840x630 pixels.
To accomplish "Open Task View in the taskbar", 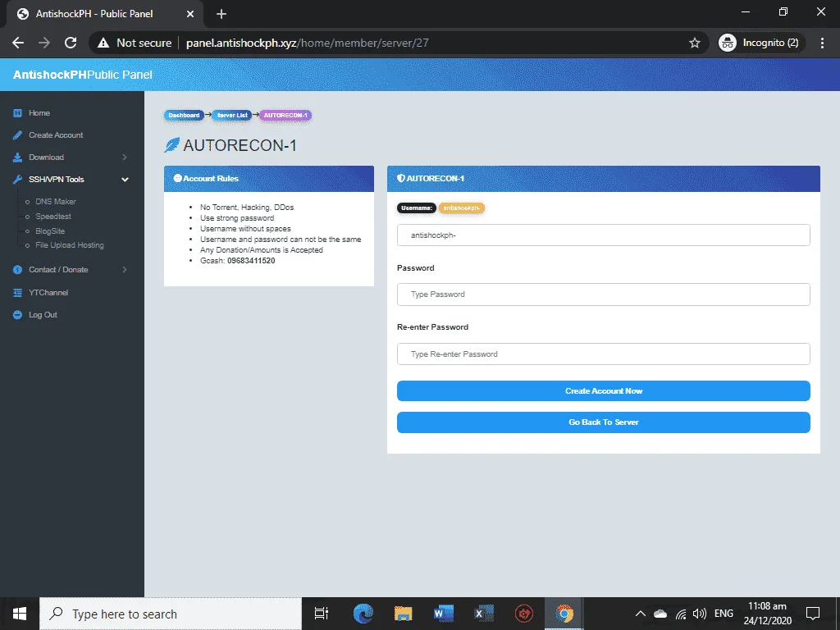I will (x=322, y=614).
